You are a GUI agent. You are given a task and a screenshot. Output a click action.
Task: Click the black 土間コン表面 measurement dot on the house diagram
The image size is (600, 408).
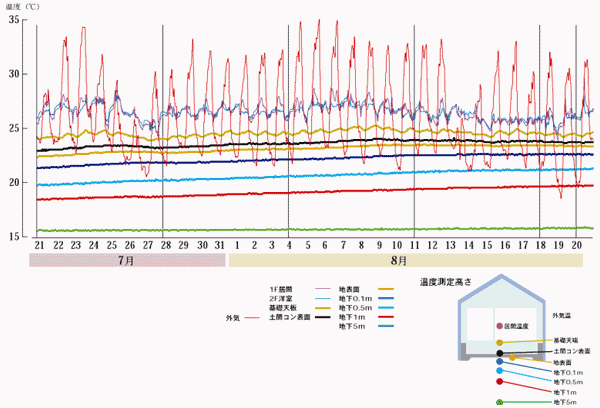click(x=499, y=353)
